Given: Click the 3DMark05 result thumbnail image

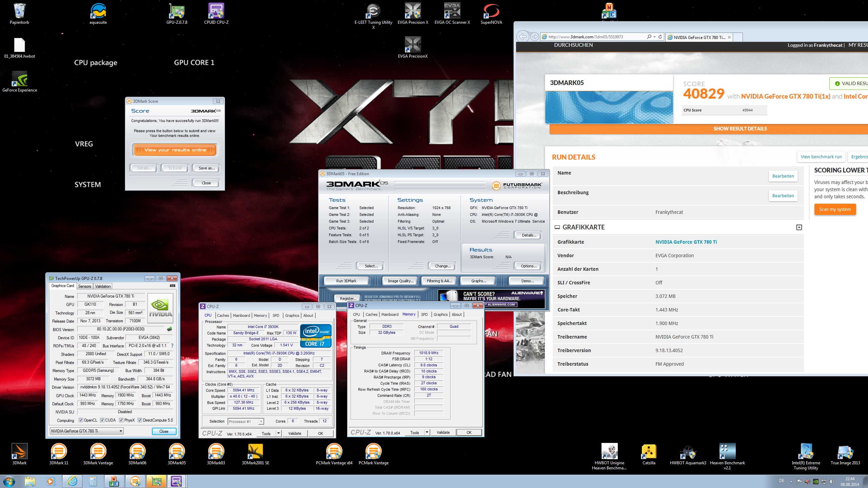Looking at the screenshot, I should click(609, 107).
